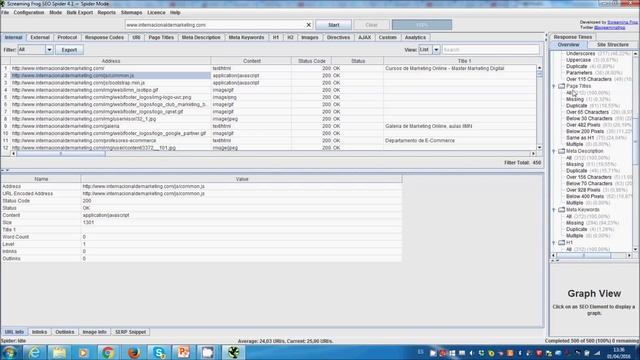Viewport: 640px width, 360px height.
Task: Open the SERP Snippet bottom tab
Action: tap(130, 332)
